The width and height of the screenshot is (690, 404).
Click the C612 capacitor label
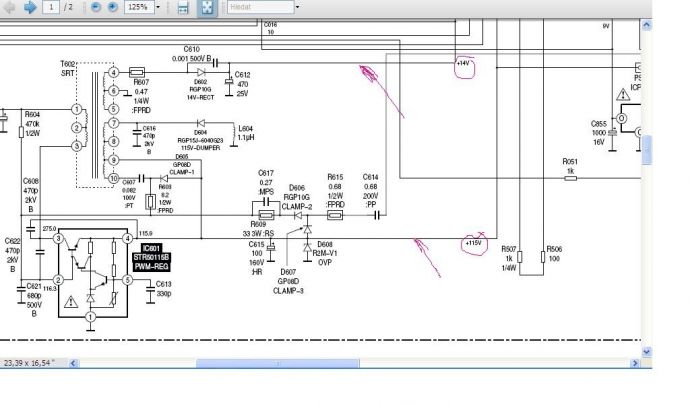click(x=242, y=75)
